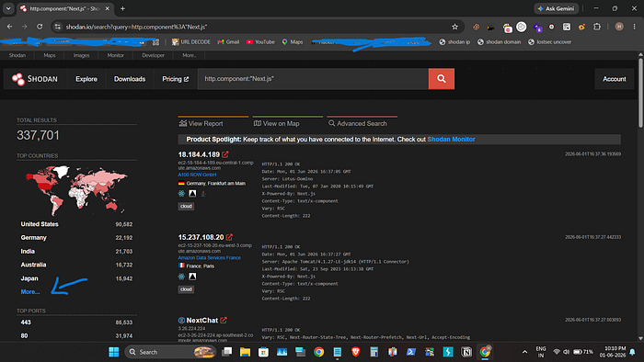Open the Chrome profile avatar

click(x=619, y=27)
